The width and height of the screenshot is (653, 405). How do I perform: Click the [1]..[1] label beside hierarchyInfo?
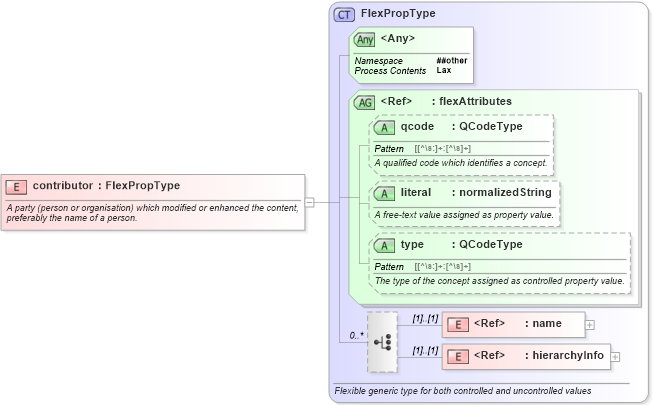(425, 350)
